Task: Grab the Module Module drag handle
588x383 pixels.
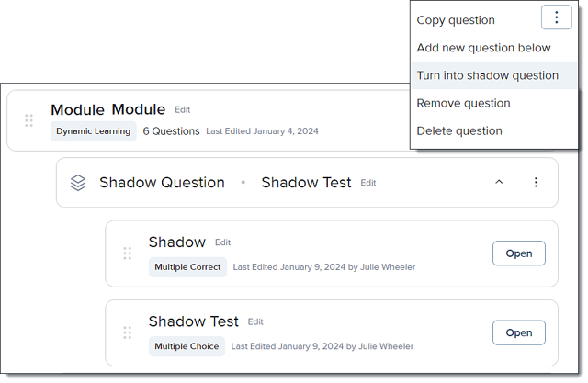Action: pyautogui.click(x=28, y=120)
